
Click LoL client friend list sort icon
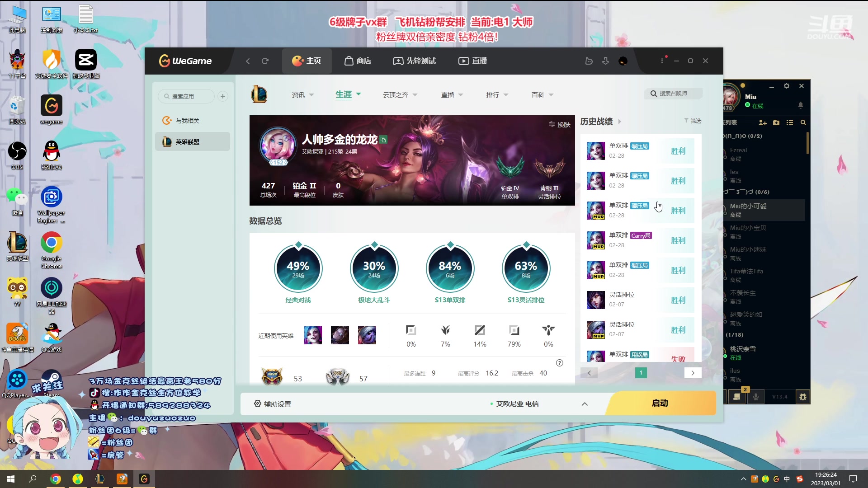coord(790,122)
